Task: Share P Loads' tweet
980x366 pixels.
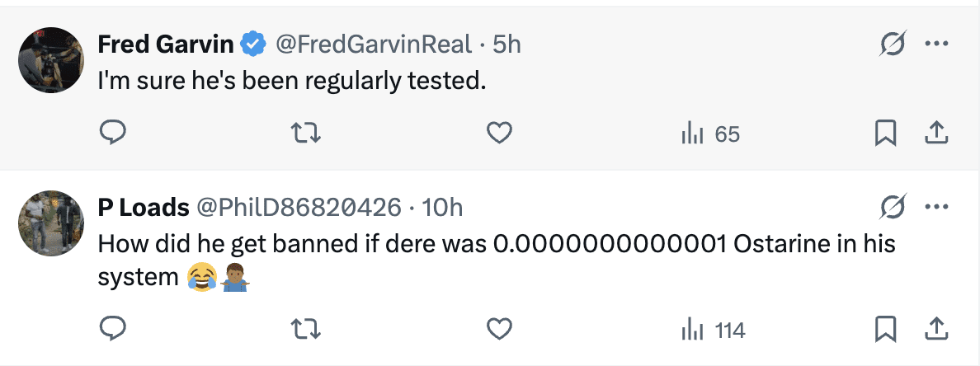Action: tap(936, 330)
